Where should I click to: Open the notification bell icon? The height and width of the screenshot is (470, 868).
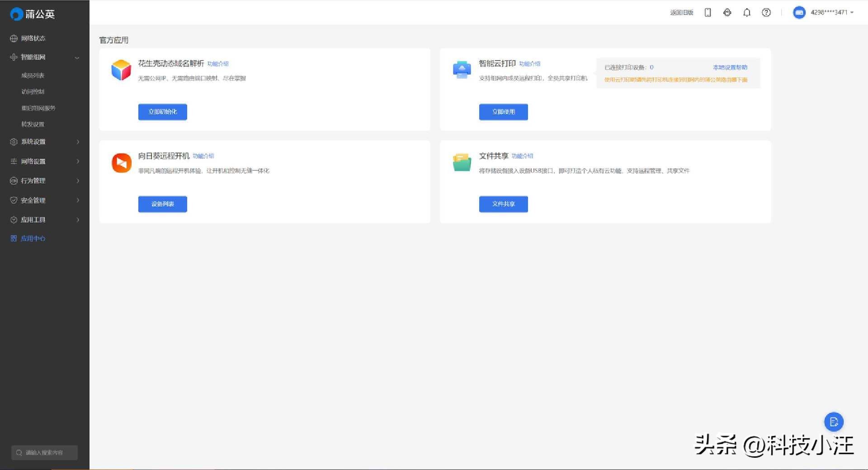coord(746,13)
